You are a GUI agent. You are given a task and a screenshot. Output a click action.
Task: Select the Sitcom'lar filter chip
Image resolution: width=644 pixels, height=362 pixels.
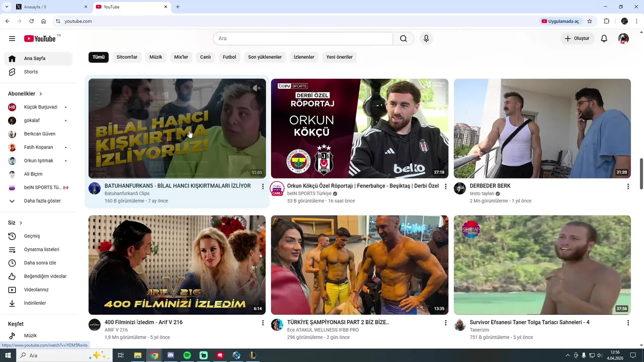pyautogui.click(x=127, y=57)
